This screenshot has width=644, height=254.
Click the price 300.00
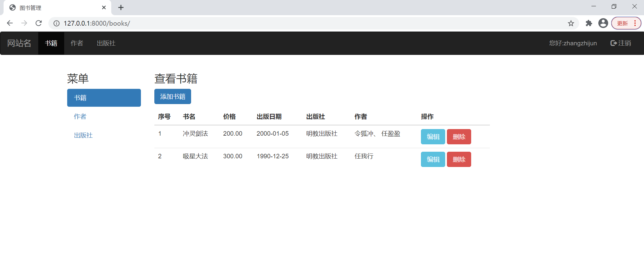pos(233,156)
